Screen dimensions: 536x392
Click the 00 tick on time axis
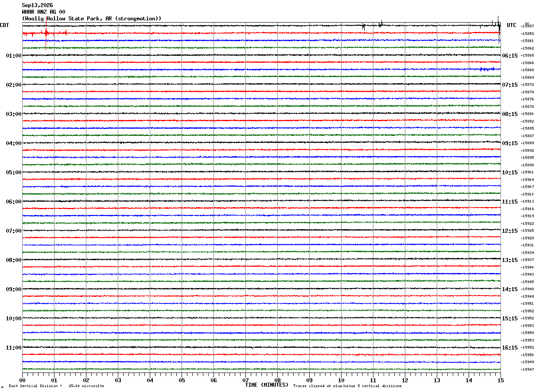23,380
